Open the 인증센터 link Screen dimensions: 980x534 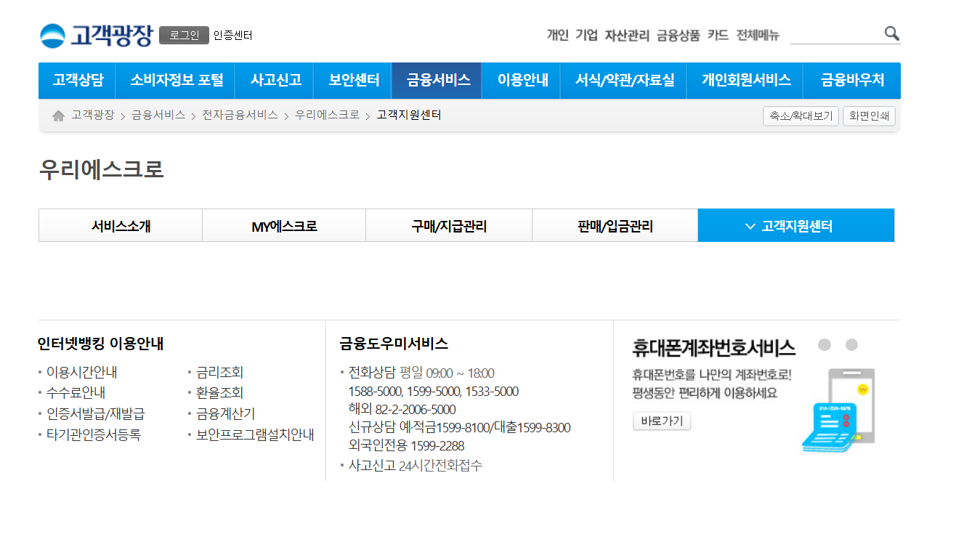point(232,35)
